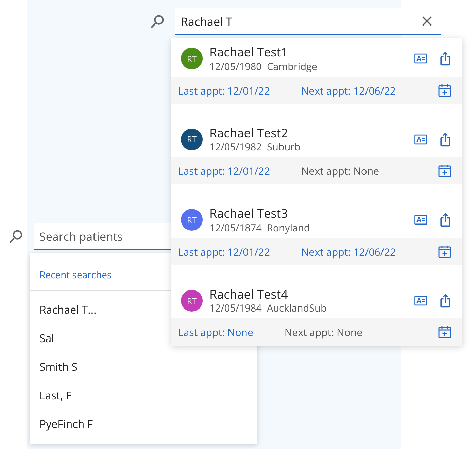The image size is (476, 449).
Task: Add appointment for Rachael Test4
Action: 445,332
